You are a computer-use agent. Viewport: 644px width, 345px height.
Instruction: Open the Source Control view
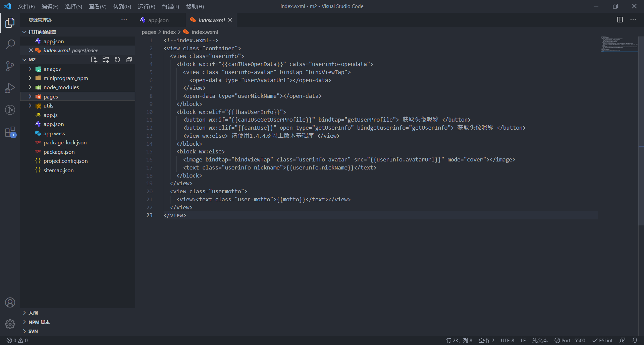[x=10, y=66]
